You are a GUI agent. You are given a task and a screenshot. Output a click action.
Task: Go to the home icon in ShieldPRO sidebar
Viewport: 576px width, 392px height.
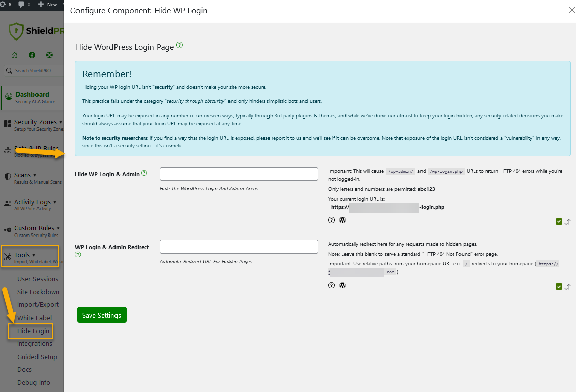point(14,55)
